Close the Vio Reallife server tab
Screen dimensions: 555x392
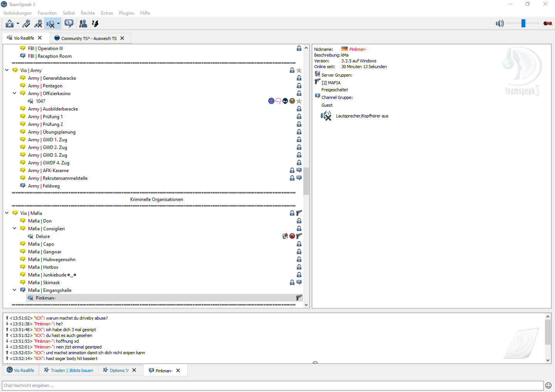click(40, 38)
